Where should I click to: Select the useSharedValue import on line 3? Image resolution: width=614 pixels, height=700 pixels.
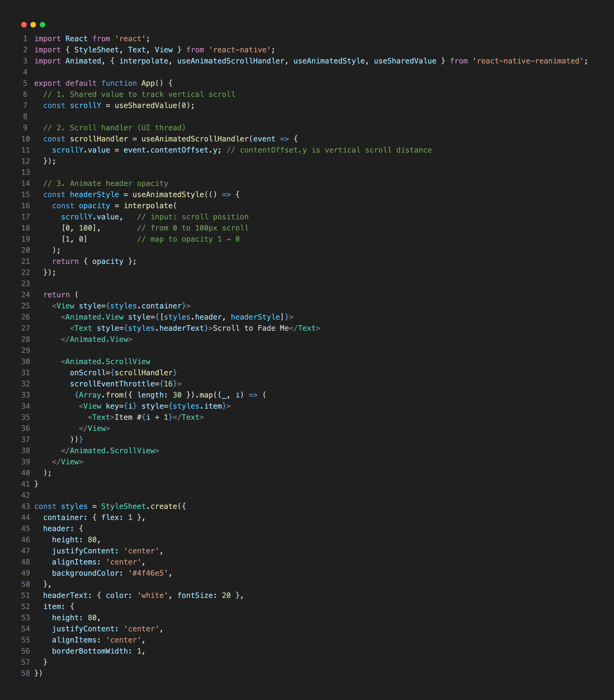point(405,61)
